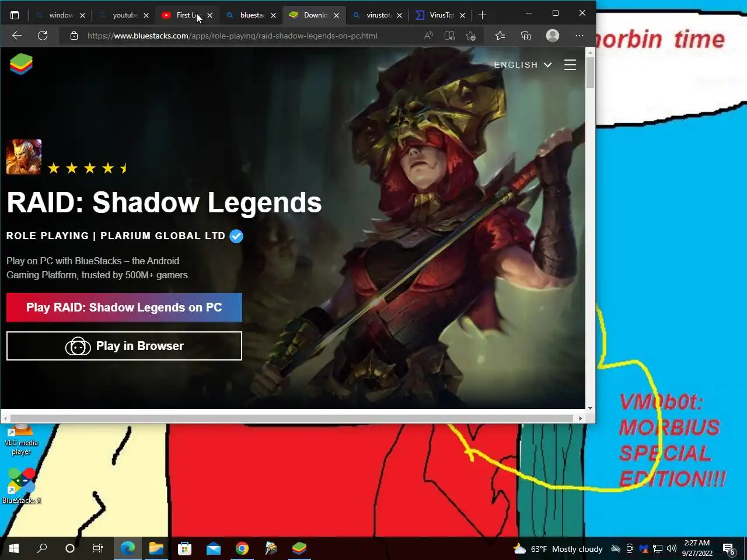The height and width of the screenshot is (560, 747).
Task: Click the vertical scrollbar thumb
Action: click(590, 73)
